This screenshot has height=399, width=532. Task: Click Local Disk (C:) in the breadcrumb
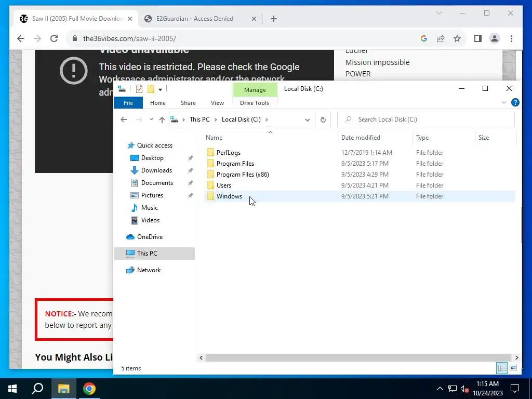coord(241,119)
